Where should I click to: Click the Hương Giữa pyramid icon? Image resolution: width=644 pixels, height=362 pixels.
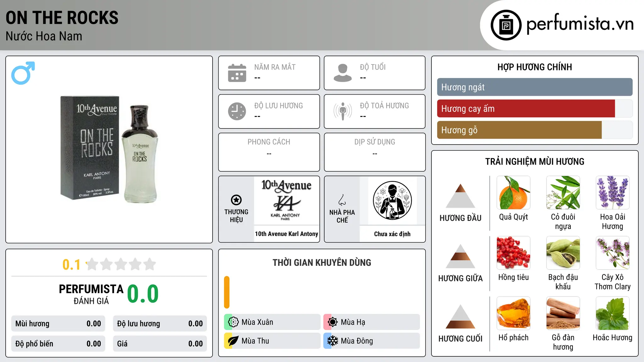[x=460, y=256]
